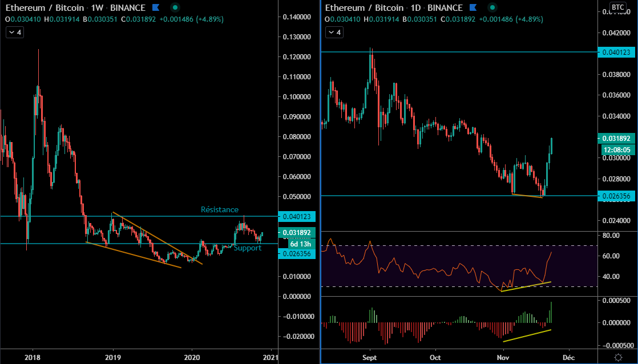Open chart settings gear icon at bottom right
Screen dimensions: 638x364
click(x=617, y=357)
